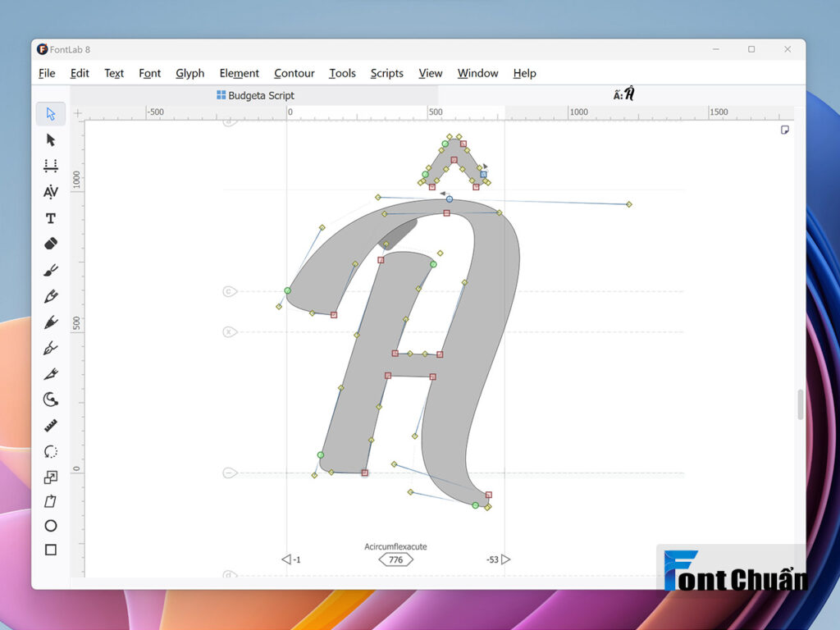The width and height of the screenshot is (840, 630).
Task: Click the right sidebearing -53 value
Action: [x=492, y=559]
